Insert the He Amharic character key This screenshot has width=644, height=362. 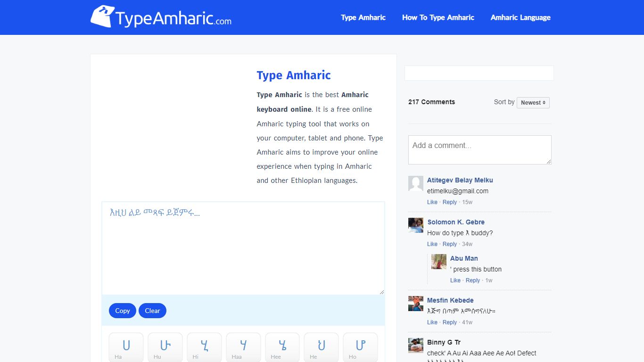321,347
